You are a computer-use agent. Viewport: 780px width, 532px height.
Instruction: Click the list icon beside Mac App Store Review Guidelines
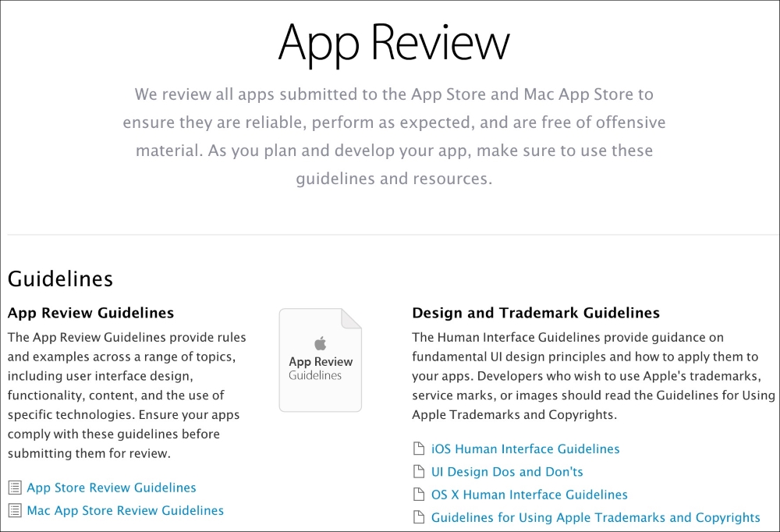(15, 511)
